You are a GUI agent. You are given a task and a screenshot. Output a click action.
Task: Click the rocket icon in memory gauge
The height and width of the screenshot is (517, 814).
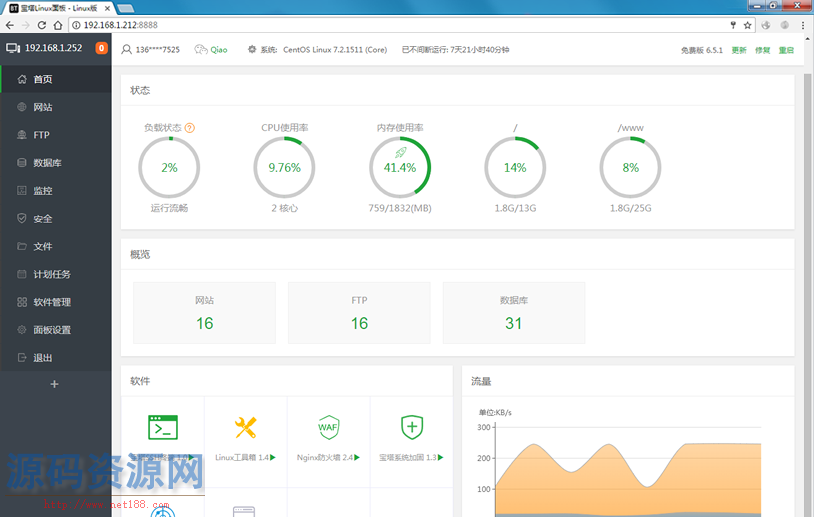(x=401, y=152)
